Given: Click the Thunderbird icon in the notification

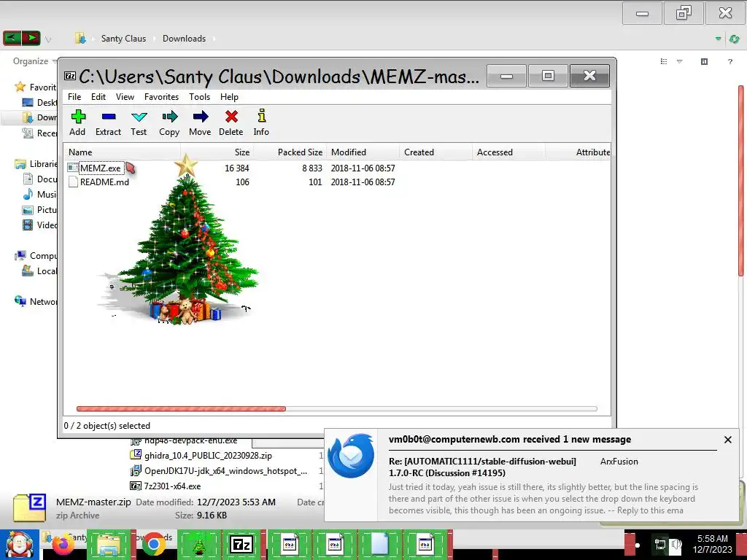Looking at the screenshot, I should coord(351,456).
